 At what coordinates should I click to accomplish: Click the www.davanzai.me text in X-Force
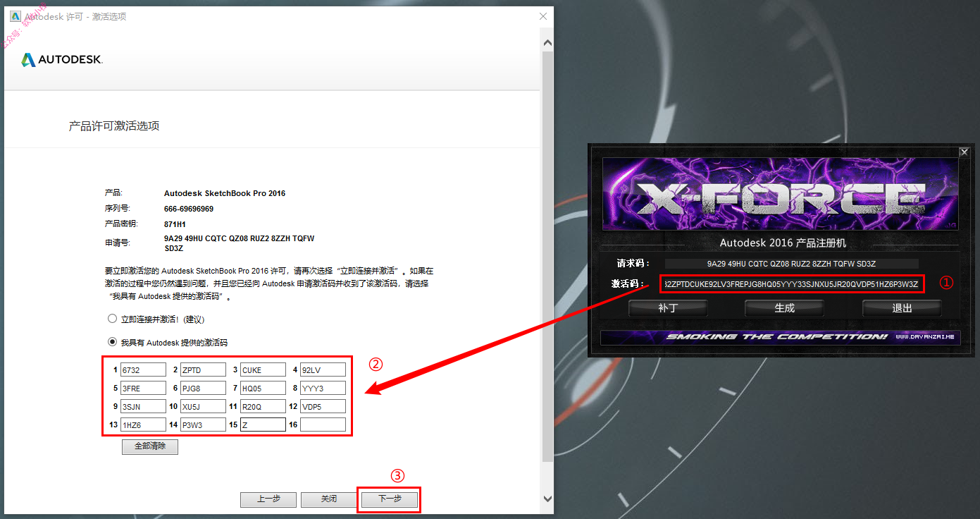coord(924,337)
